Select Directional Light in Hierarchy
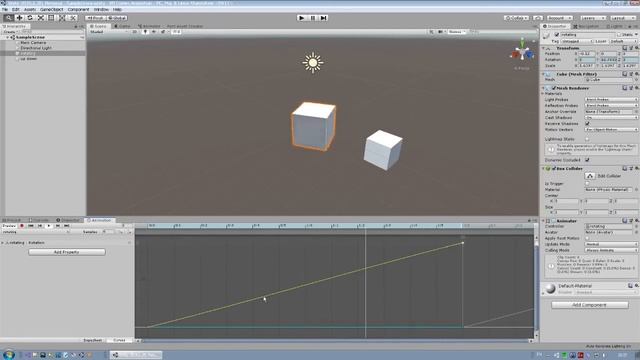Image resolution: width=640 pixels, height=360 pixels. (36, 48)
